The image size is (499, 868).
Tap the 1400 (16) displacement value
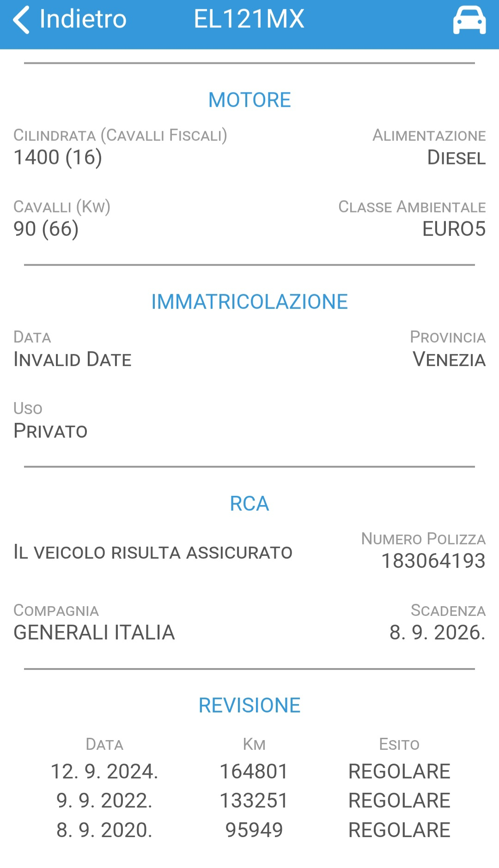[58, 157]
